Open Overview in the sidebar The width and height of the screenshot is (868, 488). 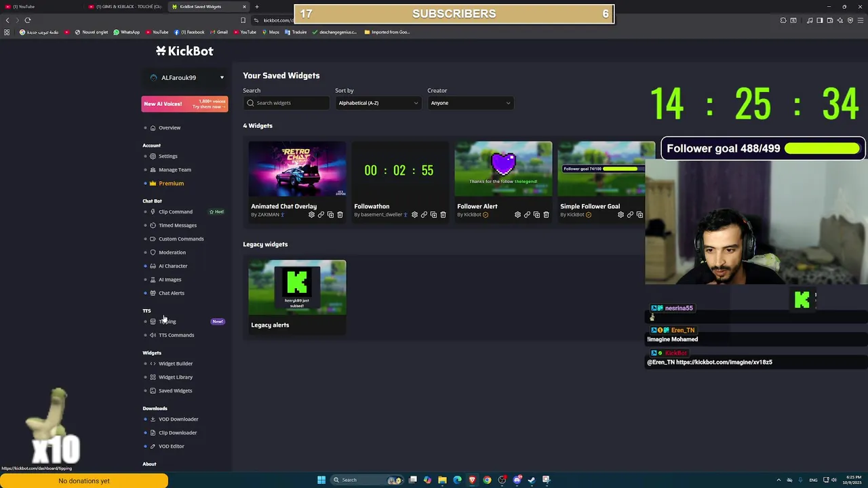tap(169, 127)
